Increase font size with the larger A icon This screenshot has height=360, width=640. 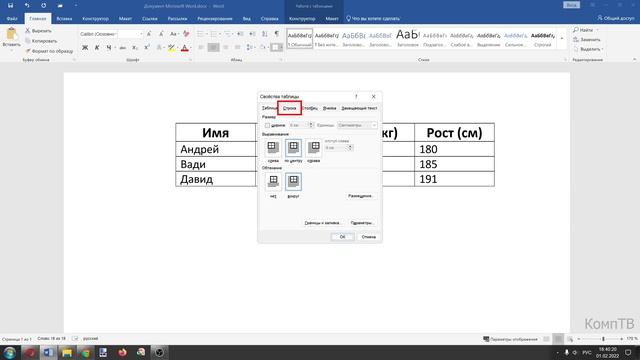pos(149,34)
